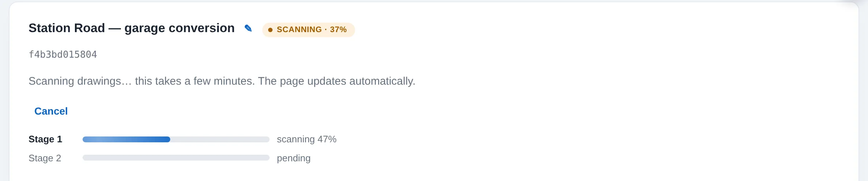Viewport: 868px width, 181px height.
Task: Select the words Station Road in the heading
Action: 67,28
